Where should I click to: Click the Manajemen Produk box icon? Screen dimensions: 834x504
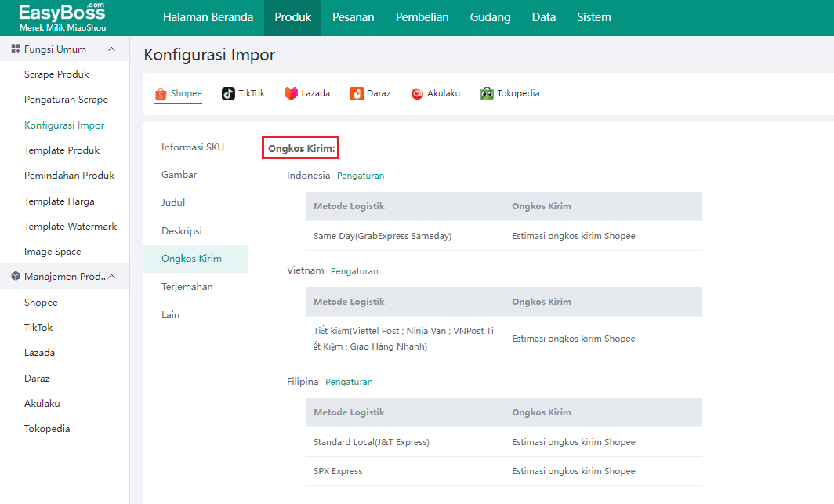click(x=16, y=276)
